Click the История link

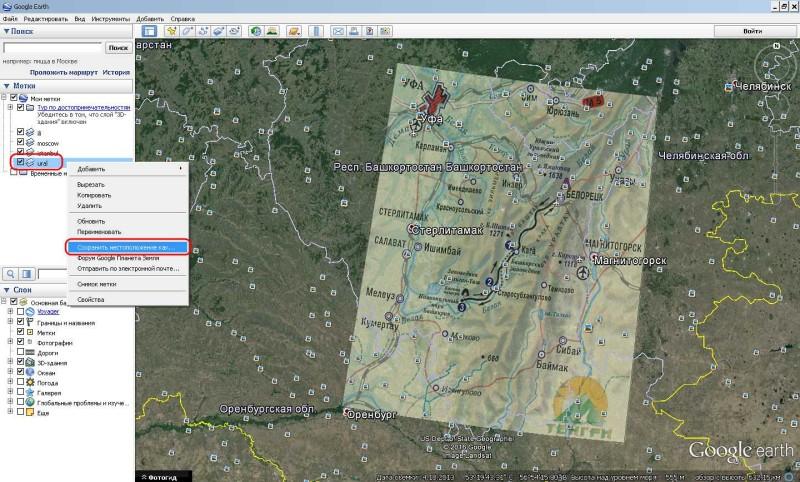coord(116,72)
